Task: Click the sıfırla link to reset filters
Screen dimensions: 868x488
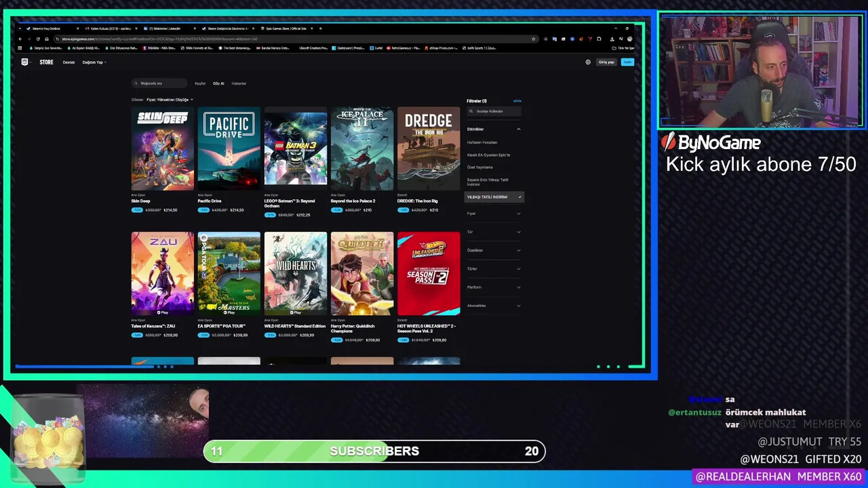Action: [517, 101]
